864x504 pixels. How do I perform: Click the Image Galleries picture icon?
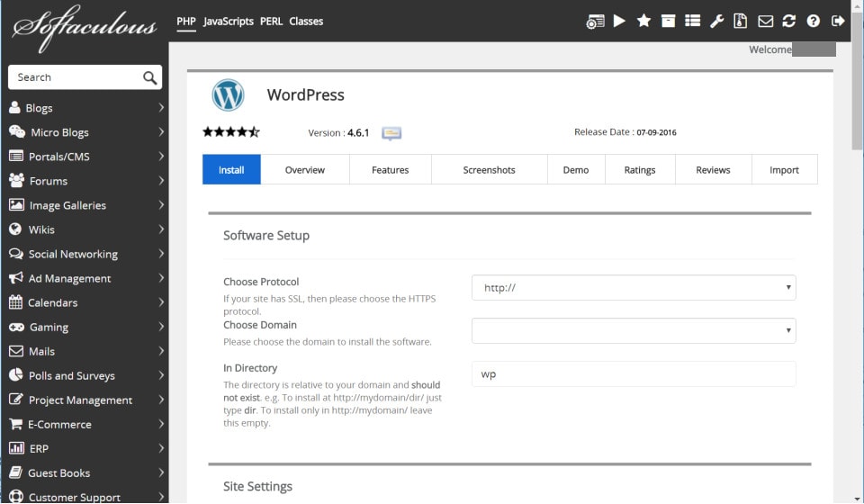16,205
